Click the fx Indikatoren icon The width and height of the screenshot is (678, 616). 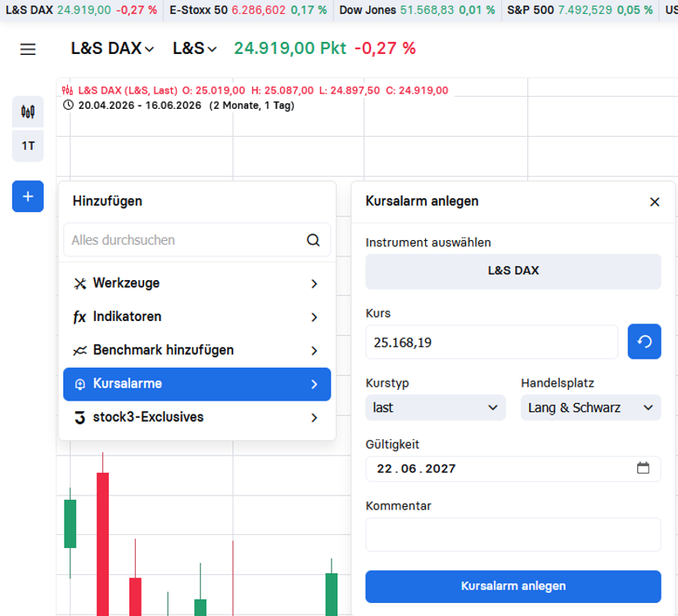pos(79,317)
